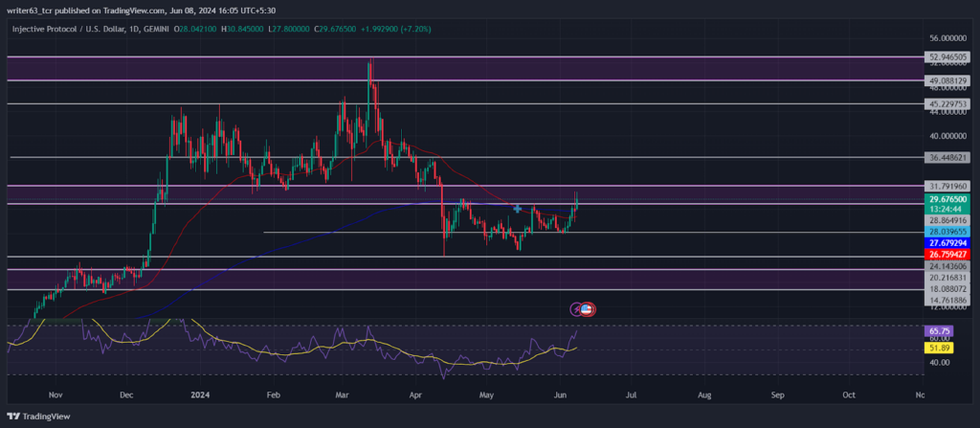Image resolution: width=980 pixels, height=428 pixels.
Task: Click the blue plus marker on the chart
Action: pyautogui.click(x=518, y=209)
